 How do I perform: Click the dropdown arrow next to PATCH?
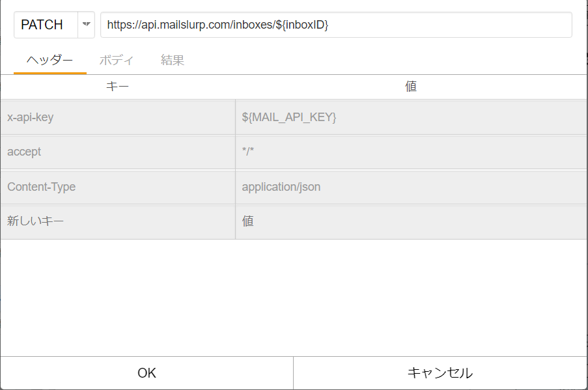click(x=86, y=25)
